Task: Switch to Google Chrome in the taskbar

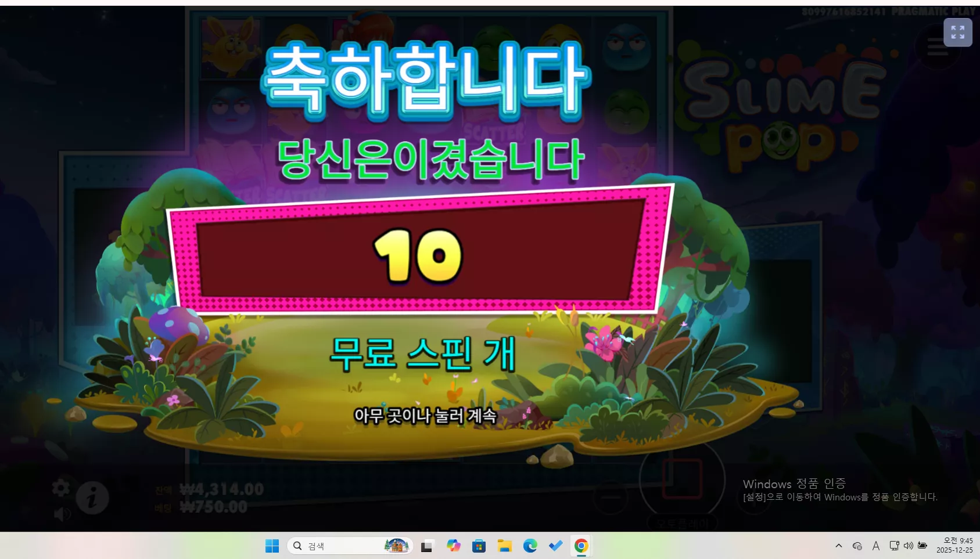Action: point(581,546)
